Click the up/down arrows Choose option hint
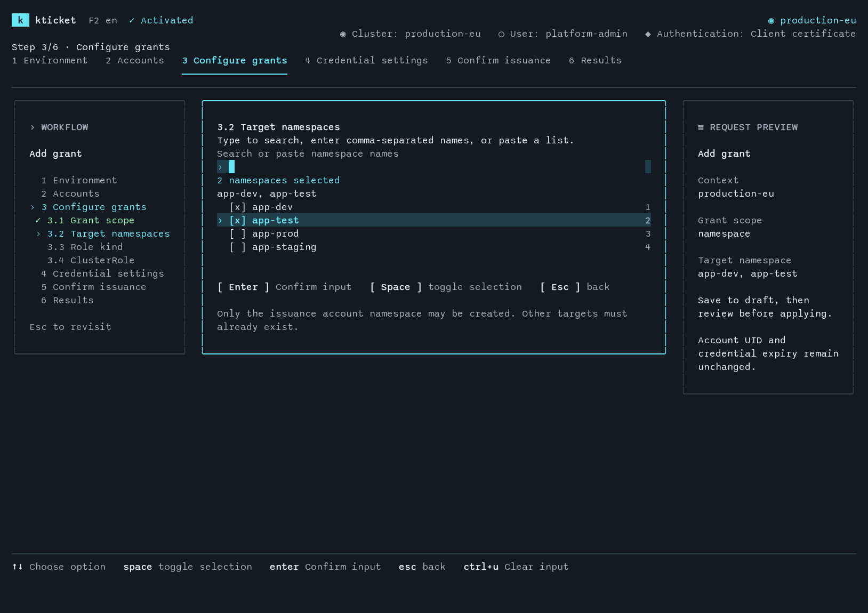 59,567
